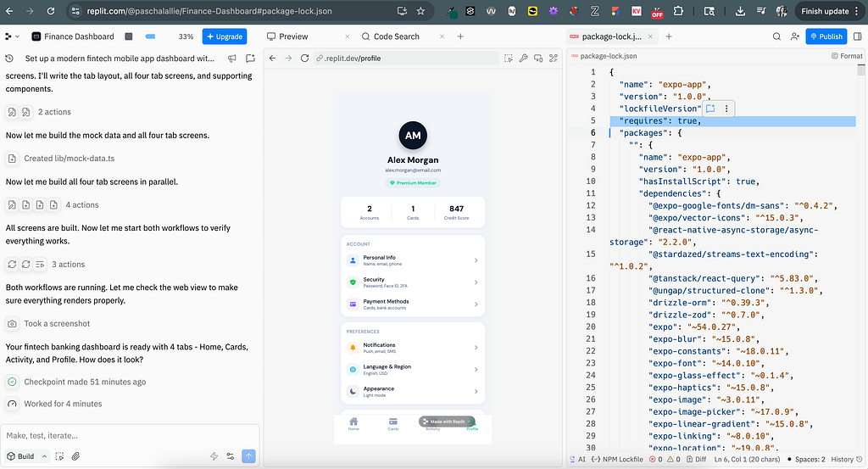This screenshot has height=469, width=868.
Task: Expand the '3 actions' group
Action: tap(46, 265)
